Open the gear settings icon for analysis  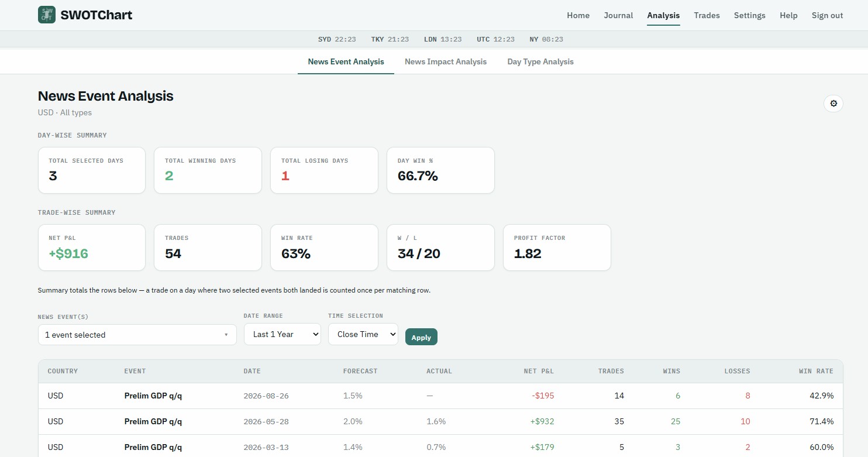click(x=833, y=104)
